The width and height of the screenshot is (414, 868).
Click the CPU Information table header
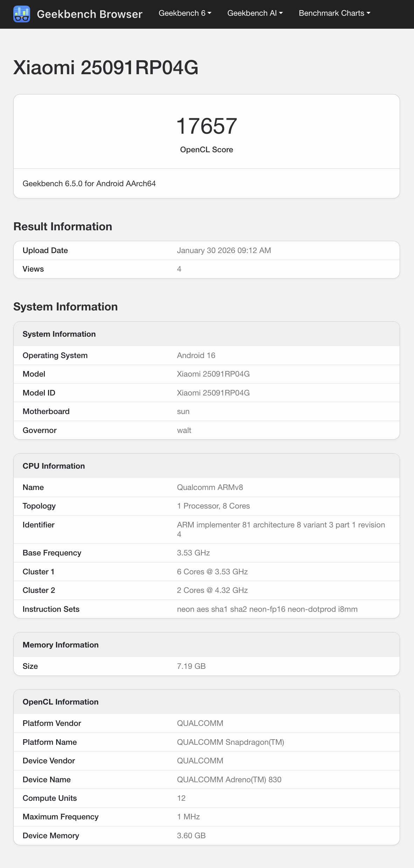[x=54, y=466]
